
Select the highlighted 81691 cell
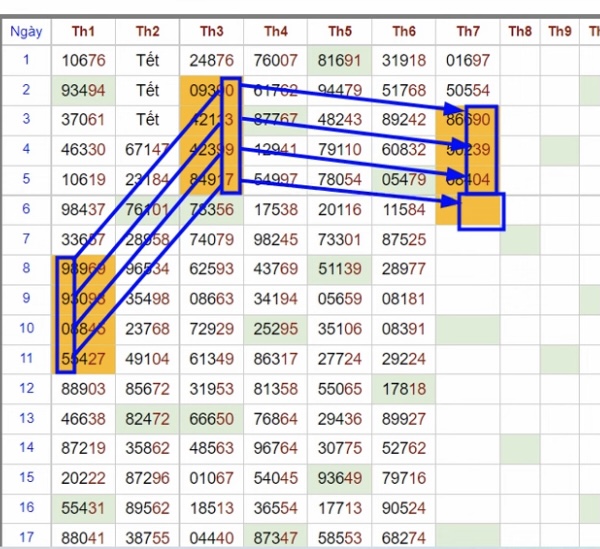point(340,60)
